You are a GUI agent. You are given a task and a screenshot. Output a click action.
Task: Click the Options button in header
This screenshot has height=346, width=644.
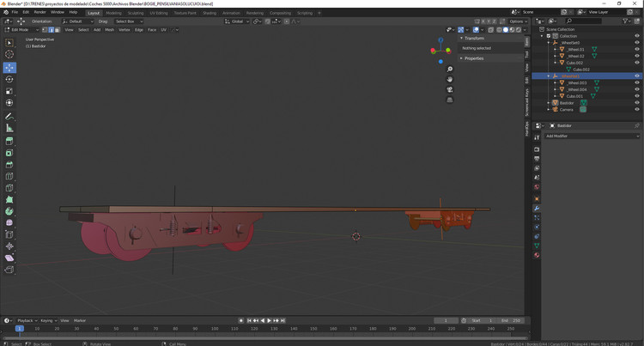tap(519, 21)
